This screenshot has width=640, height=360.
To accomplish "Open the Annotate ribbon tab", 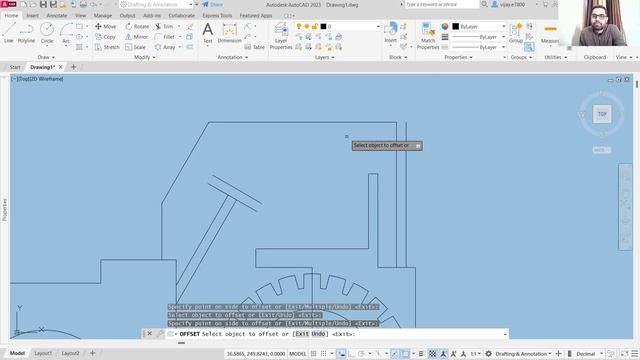I will click(x=57, y=16).
